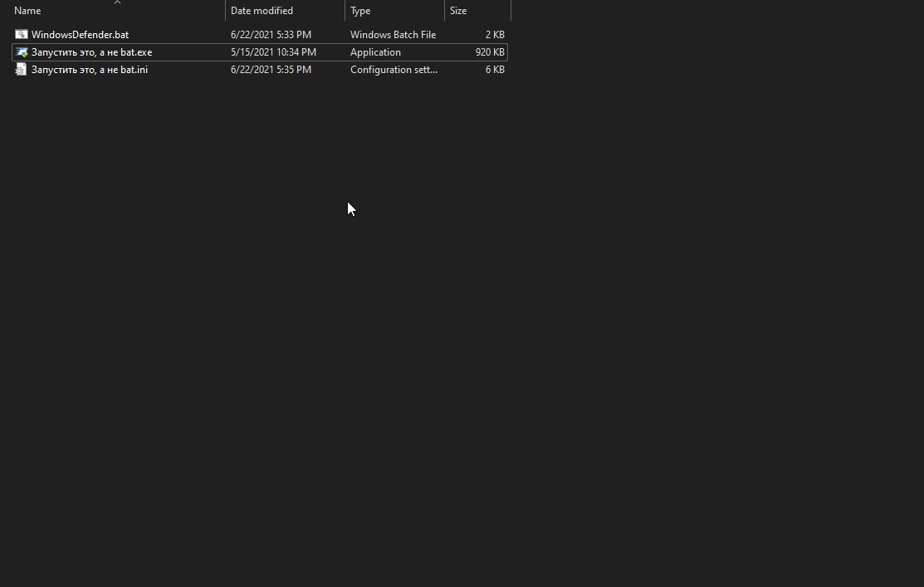Sort files by the Type column header
This screenshot has width=924, height=587.
pyautogui.click(x=360, y=11)
